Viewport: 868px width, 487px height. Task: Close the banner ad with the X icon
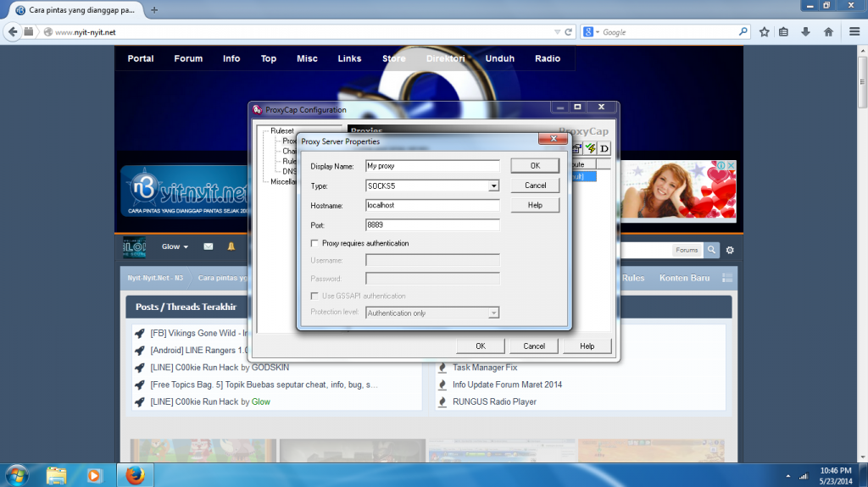[x=732, y=165]
